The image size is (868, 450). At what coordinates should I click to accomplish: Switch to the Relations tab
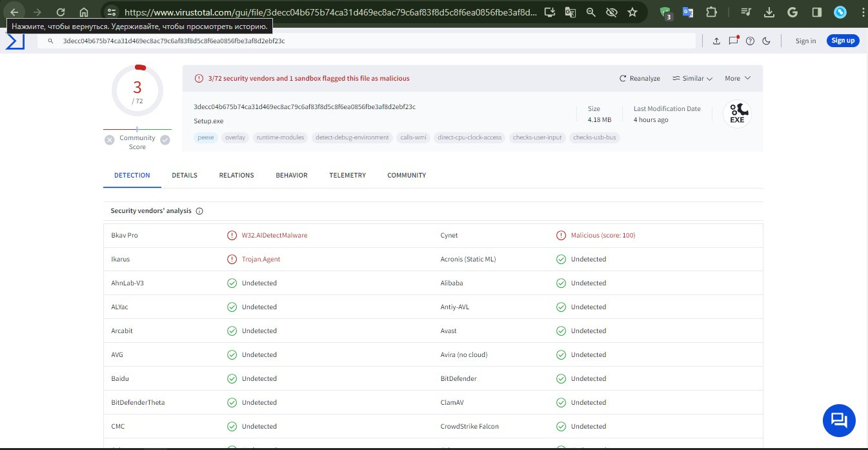(x=236, y=175)
